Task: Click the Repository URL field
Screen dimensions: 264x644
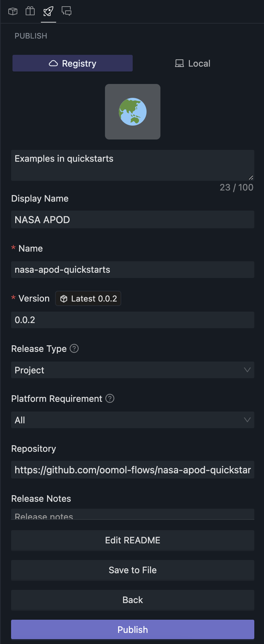Action: click(x=132, y=470)
